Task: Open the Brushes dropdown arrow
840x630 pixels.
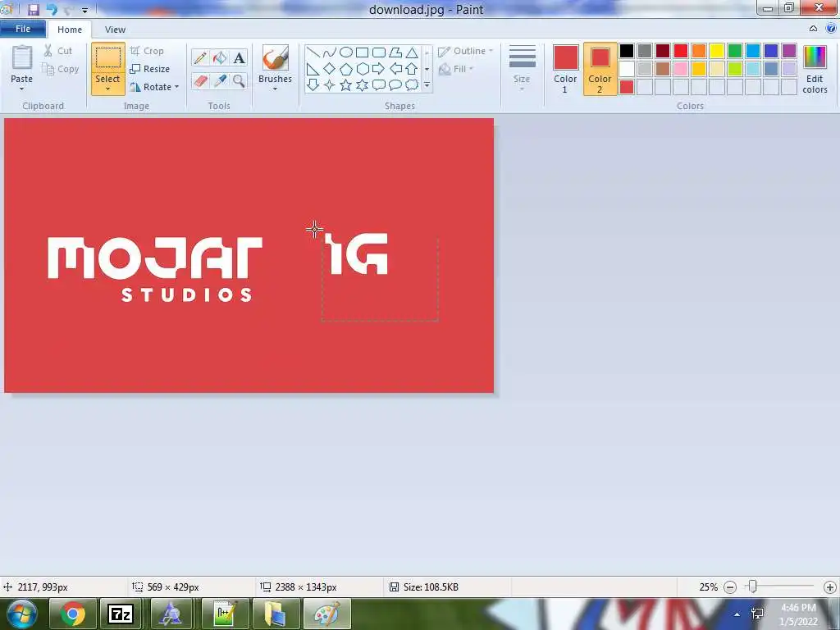Action: point(276,89)
